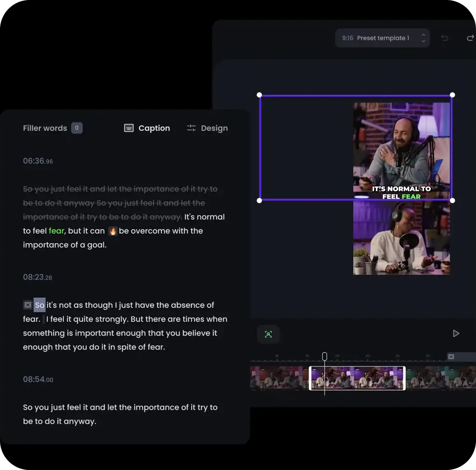Open the Design panel via its sliders icon
This screenshot has width=476, height=470.
(x=191, y=127)
